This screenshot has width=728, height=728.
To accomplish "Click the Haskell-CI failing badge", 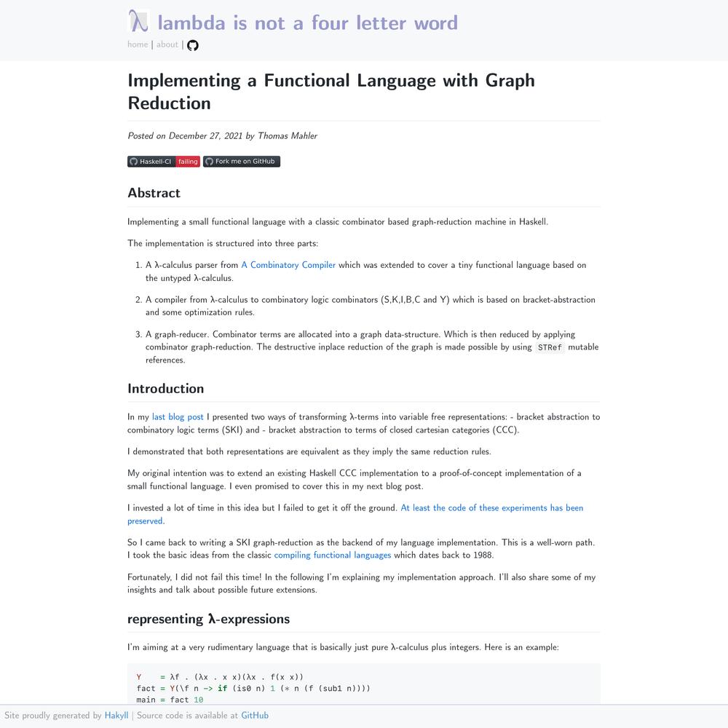I will pos(164,162).
